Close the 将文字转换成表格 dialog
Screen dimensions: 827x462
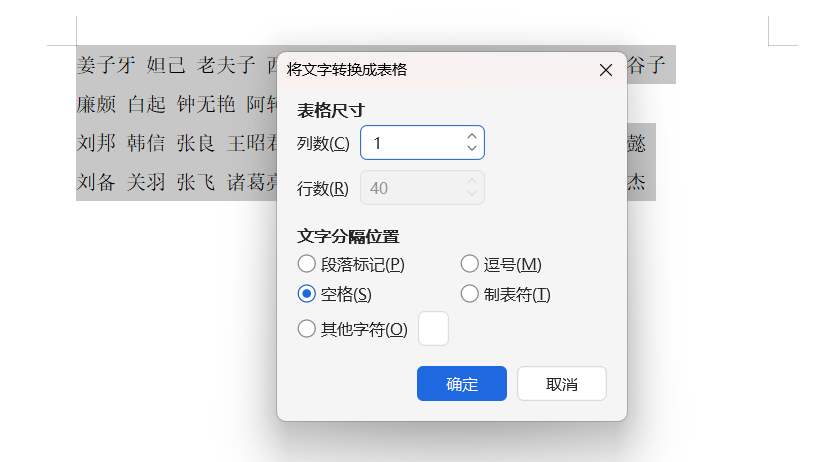[x=605, y=70]
